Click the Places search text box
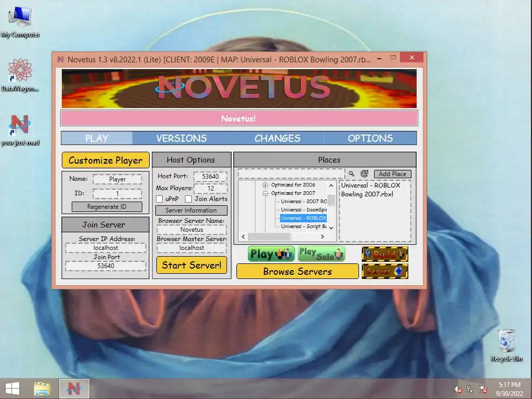Screen dimensions: 532x399 tap(291, 174)
